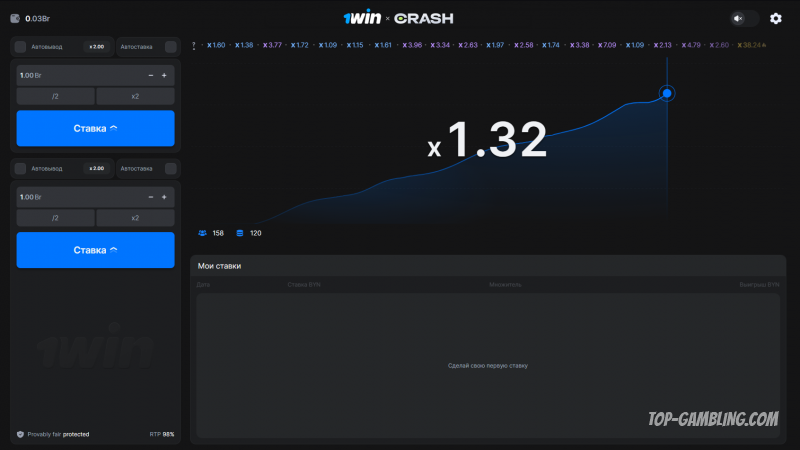This screenshot has height=450, width=800.
Task: Open the question mark help icon by history
Action: pos(194,45)
